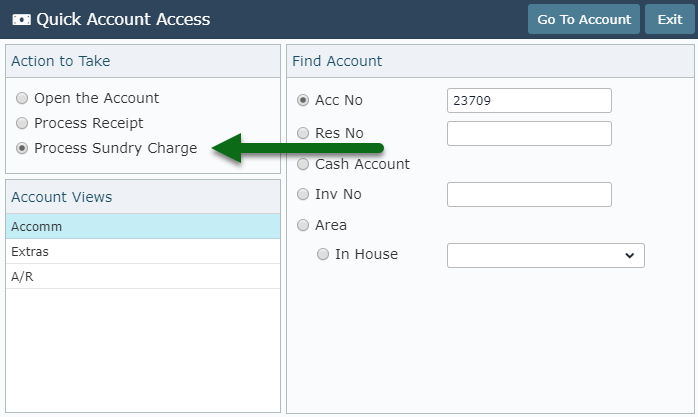Select the Accomm account view
Screen dimensions: 698x417
point(143,227)
